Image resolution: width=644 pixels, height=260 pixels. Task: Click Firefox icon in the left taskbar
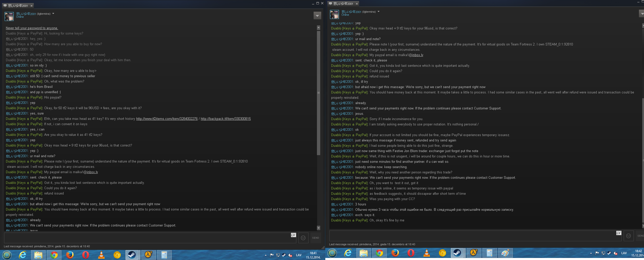(70, 255)
